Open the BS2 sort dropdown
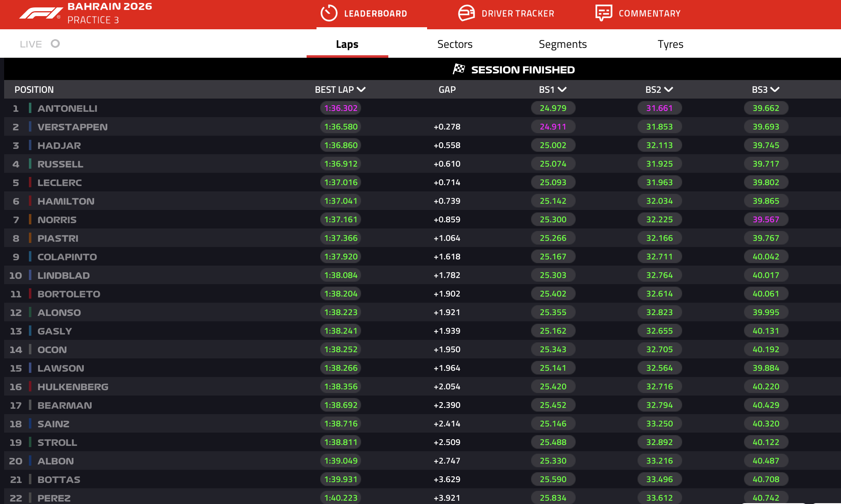Screen dimensions: 841x504 (669, 89)
